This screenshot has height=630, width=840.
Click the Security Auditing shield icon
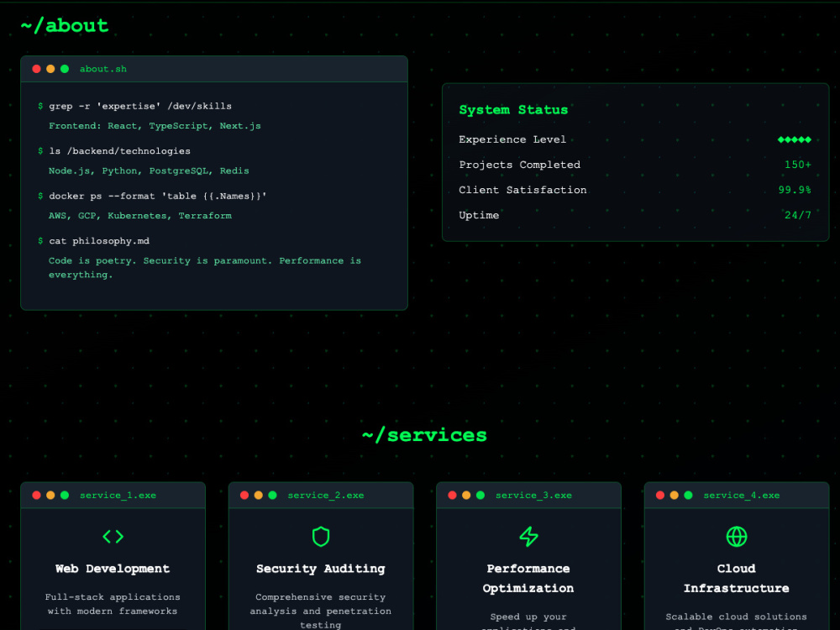[x=321, y=536]
